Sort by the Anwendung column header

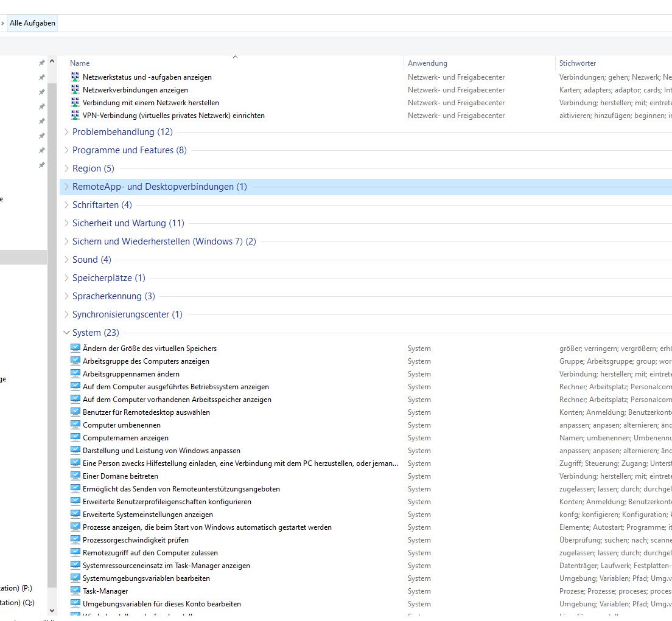pos(427,63)
